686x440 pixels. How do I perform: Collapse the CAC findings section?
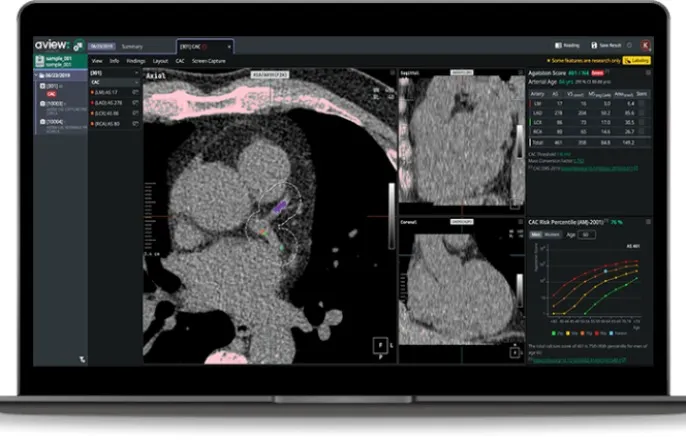[136, 82]
